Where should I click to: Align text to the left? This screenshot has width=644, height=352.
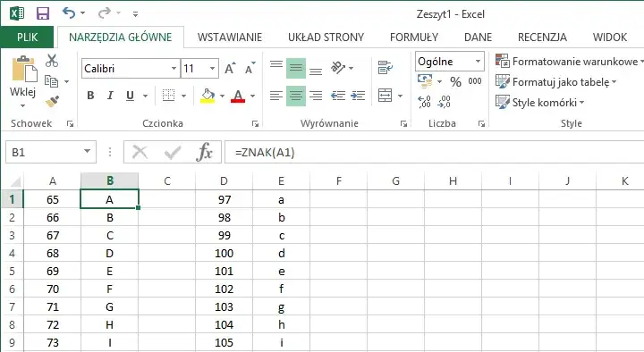click(276, 96)
